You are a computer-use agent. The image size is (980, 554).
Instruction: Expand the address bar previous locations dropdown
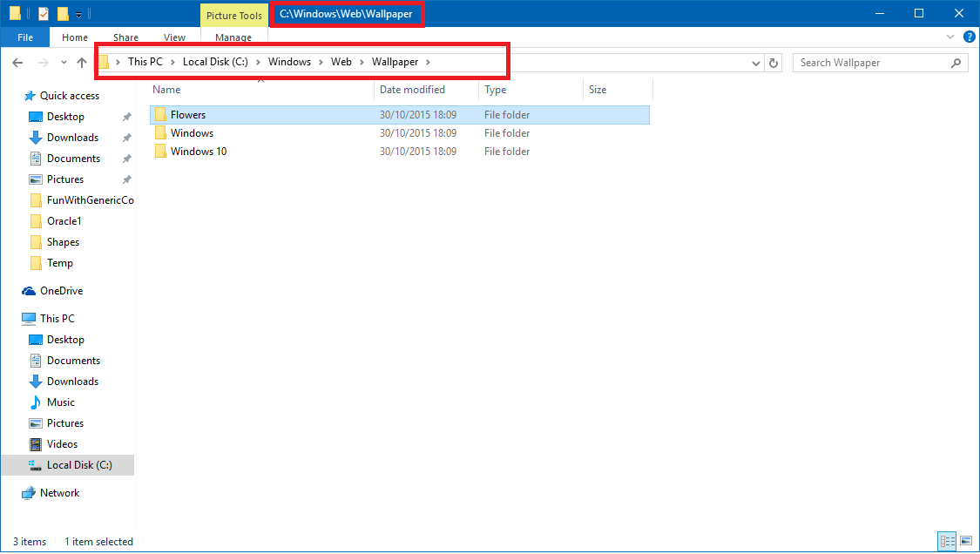pyautogui.click(x=756, y=63)
